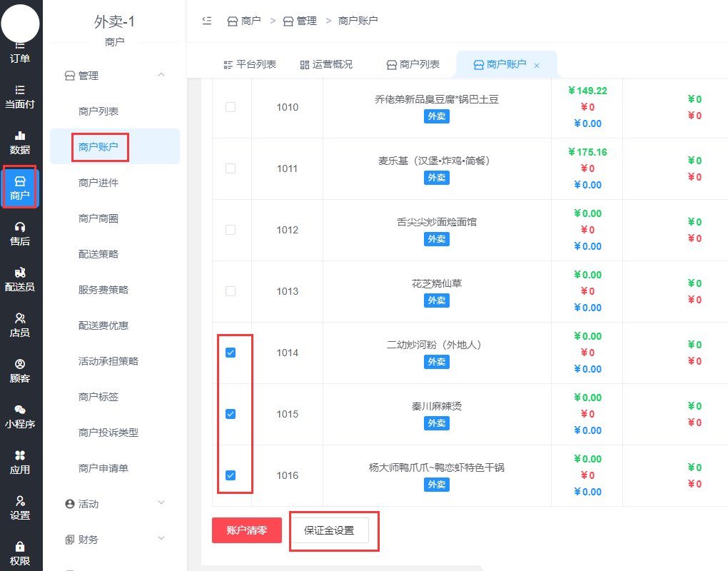Switch to the 商户列表 tab
The height and width of the screenshot is (571, 728).
pos(413,64)
